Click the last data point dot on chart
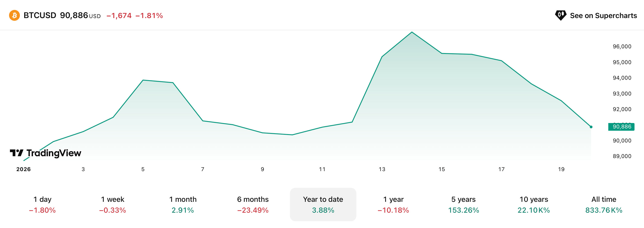 click(x=591, y=127)
